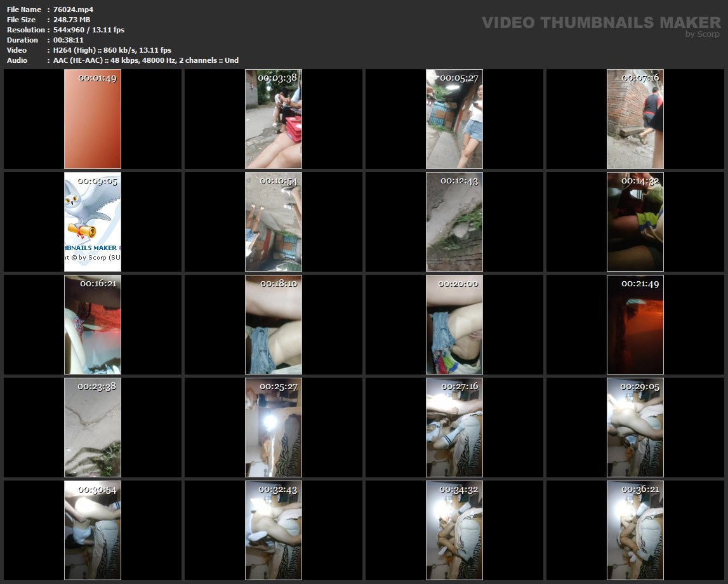Click the thumbnail timestamped 00:01:49
Image resolution: width=728 pixels, height=584 pixels.
tap(93, 119)
